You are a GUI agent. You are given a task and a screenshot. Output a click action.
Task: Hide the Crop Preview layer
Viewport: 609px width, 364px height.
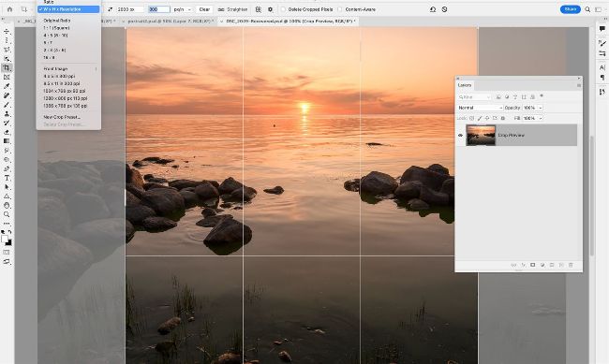pyautogui.click(x=461, y=135)
